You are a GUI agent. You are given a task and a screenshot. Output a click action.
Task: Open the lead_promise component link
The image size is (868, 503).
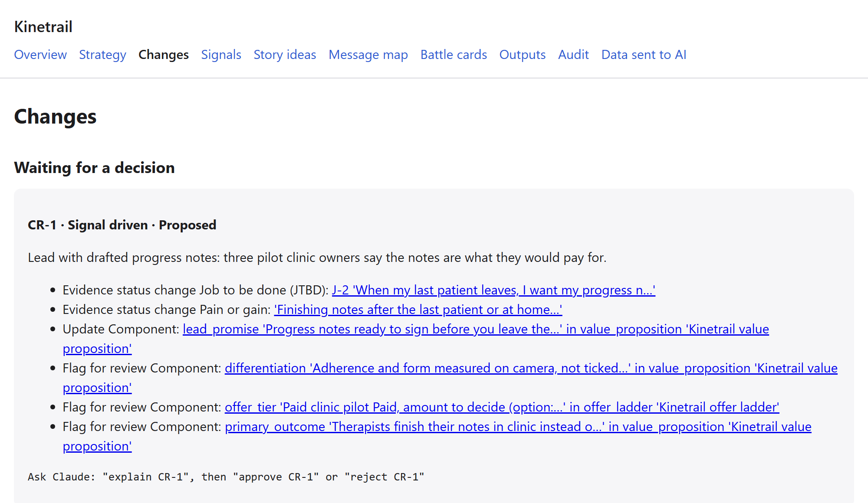click(x=476, y=329)
